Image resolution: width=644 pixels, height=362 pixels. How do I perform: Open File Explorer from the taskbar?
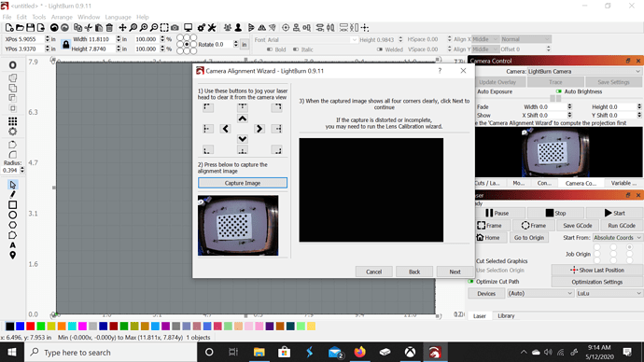pyautogui.click(x=259, y=352)
